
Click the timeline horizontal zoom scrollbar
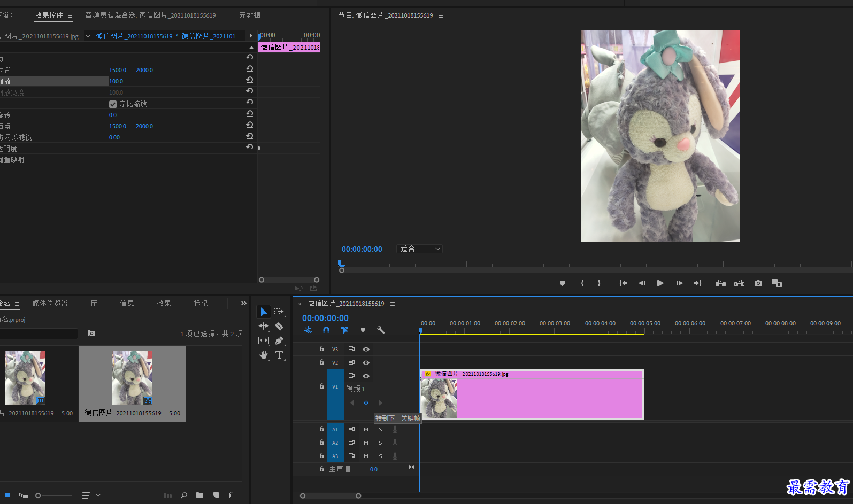coord(331,496)
